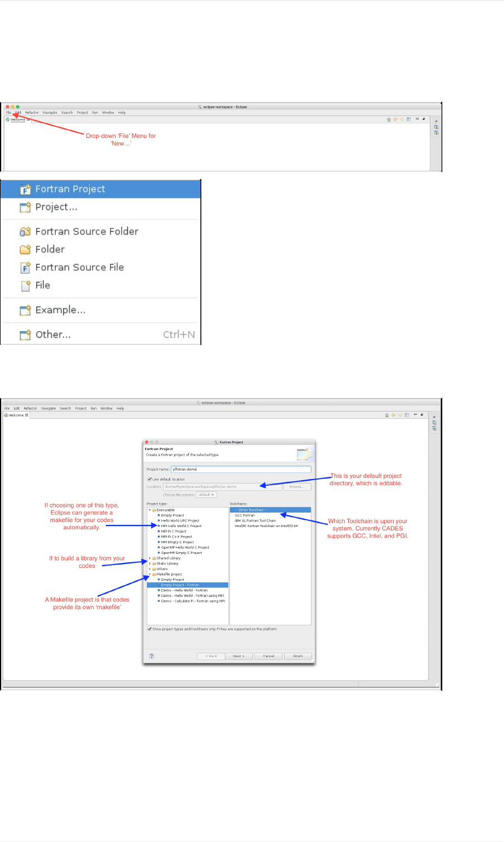Viewport: 504px width, 842px height.
Task: Click Welcome Home icon in the Eclipse window behind the dialog
Action: 387,415
